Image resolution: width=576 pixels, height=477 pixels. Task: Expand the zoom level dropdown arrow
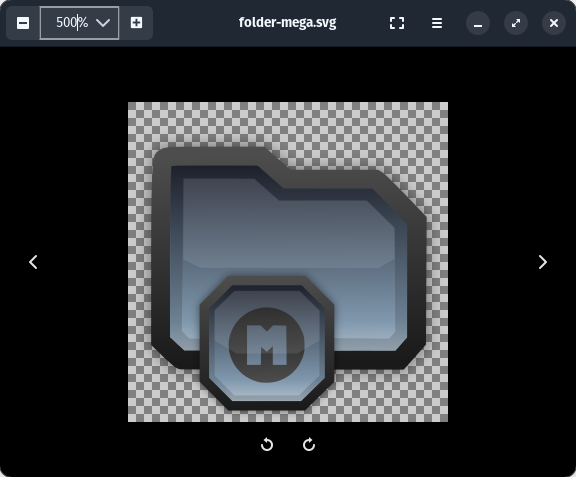click(103, 23)
